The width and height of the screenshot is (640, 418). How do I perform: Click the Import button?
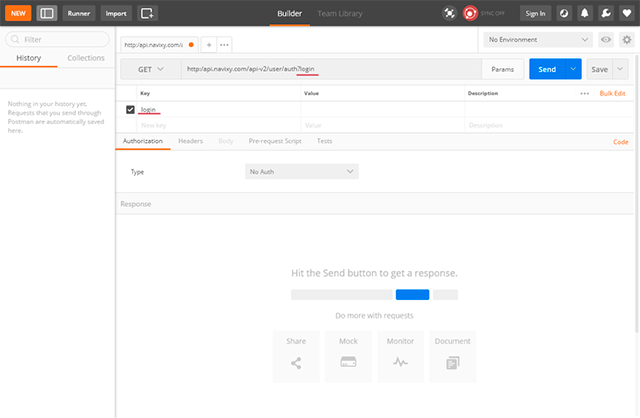tap(116, 13)
